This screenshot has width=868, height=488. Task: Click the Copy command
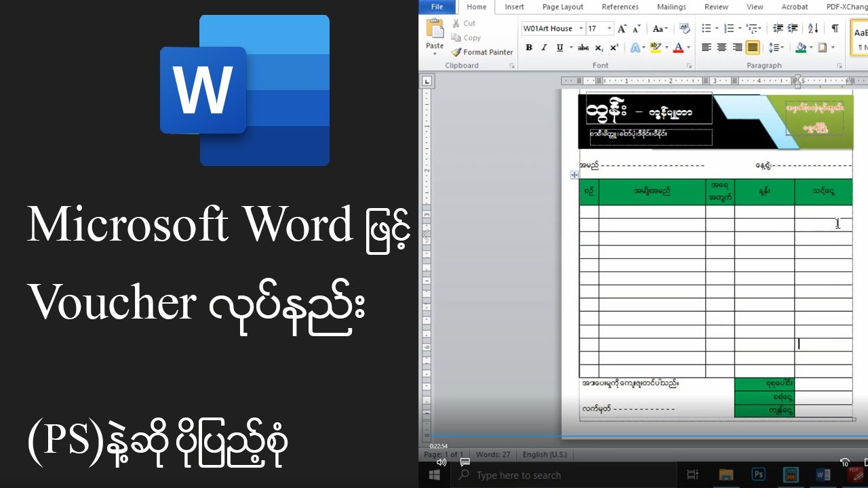pos(466,38)
